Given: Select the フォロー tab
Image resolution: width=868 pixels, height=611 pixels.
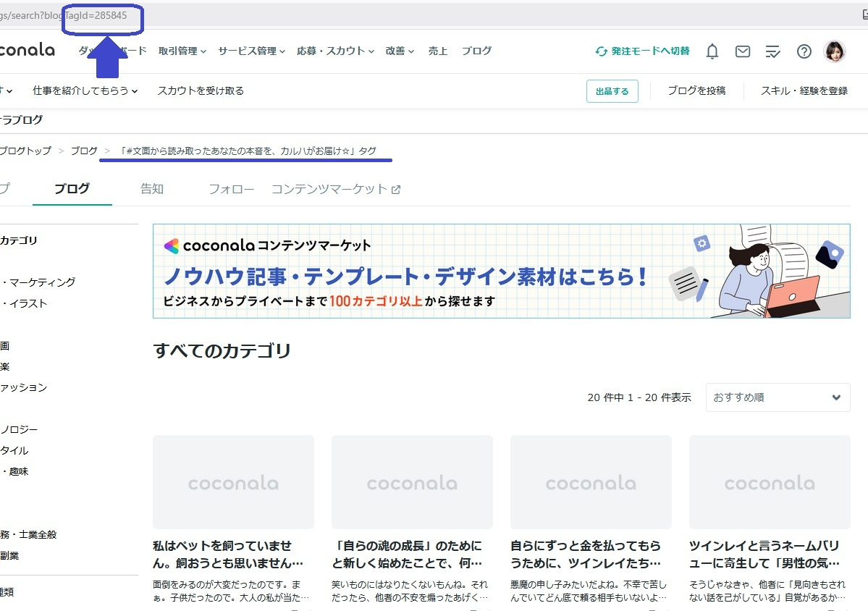Looking at the screenshot, I should [232, 189].
